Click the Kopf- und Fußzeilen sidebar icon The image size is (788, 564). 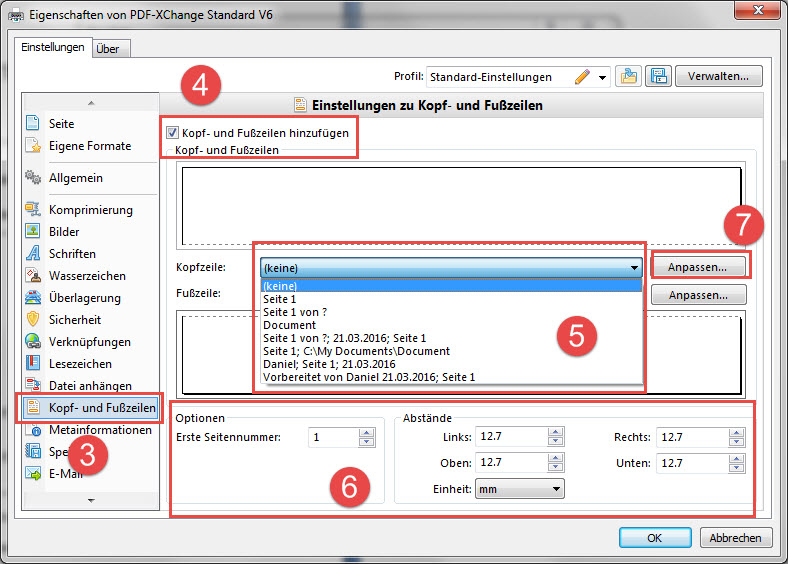tap(33, 407)
